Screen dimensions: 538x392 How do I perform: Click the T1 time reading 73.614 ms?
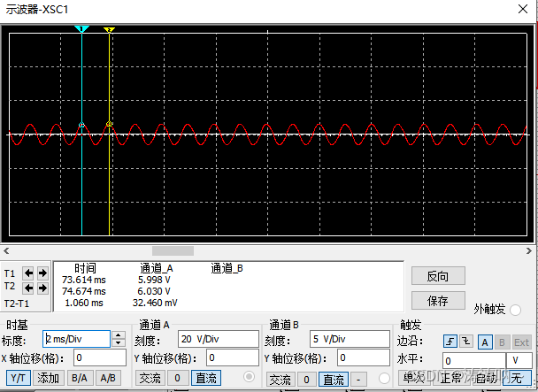[x=84, y=280]
